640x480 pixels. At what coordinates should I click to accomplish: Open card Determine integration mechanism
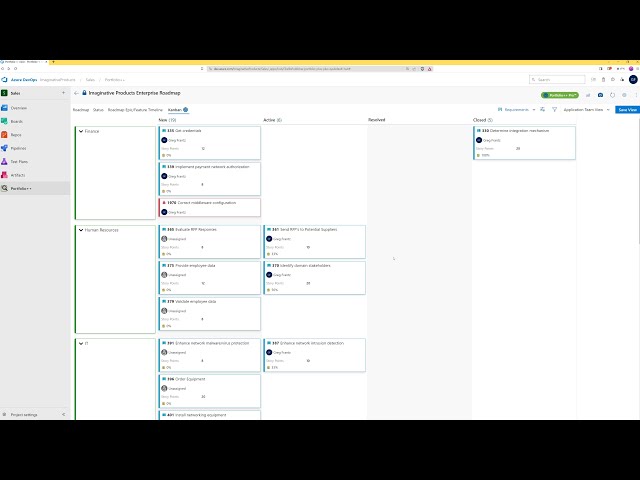click(x=524, y=142)
